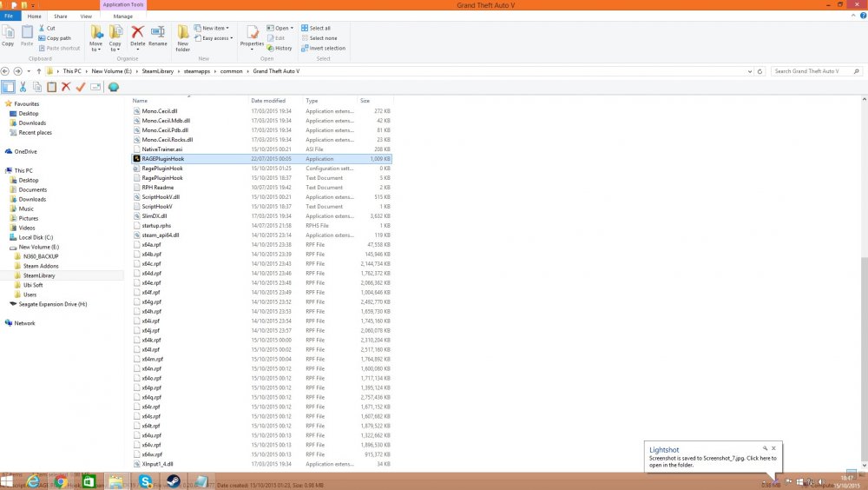Open Internet Explorer from the taskbar
868x490 pixels.
tap(34, 481)
